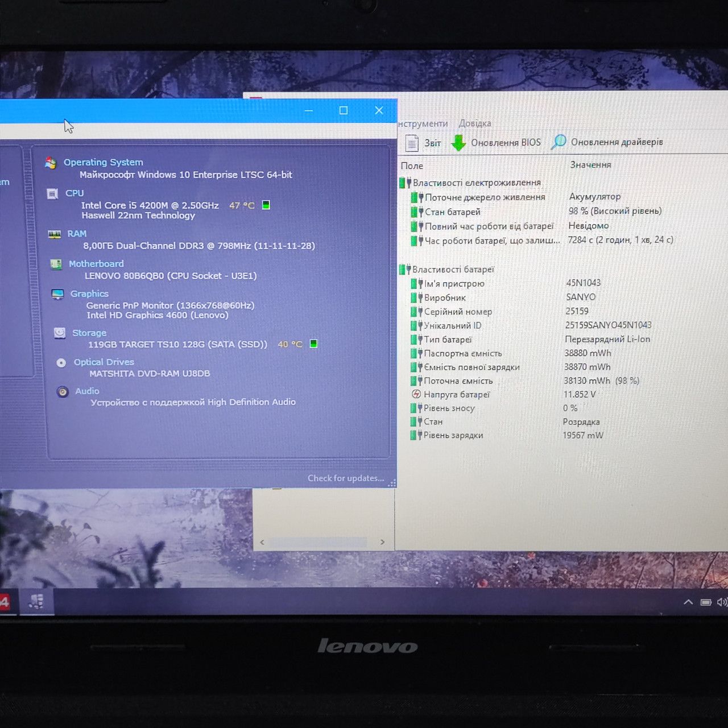Click the Storage drive icon in Speccy
This screenshot has height=728, width=728.
coord(59,333)
